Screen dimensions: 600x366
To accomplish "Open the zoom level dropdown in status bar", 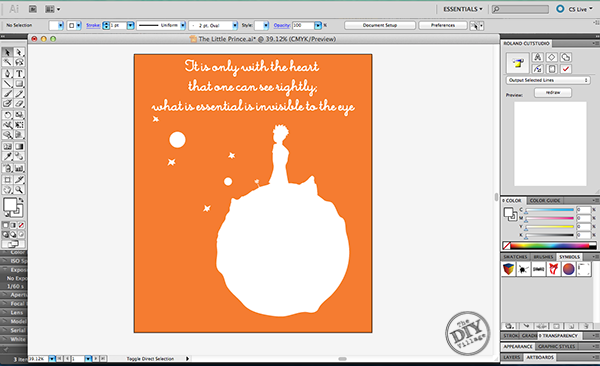I will coord(52,359).
